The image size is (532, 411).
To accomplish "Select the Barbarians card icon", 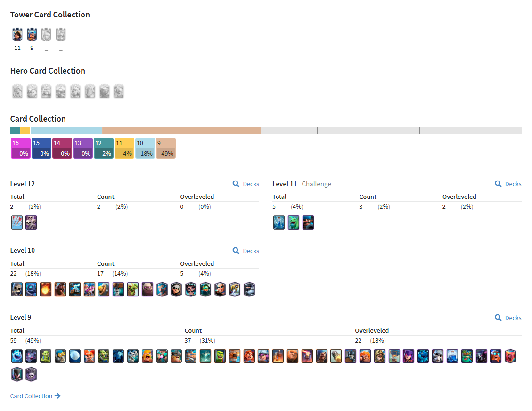I will pyautogui.click(x=147, y=356).
